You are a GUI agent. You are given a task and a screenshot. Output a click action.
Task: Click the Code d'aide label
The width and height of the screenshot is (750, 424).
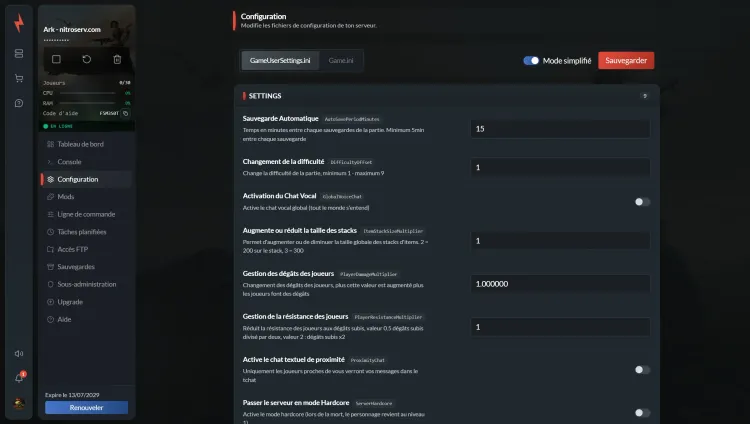pos(60,113)
